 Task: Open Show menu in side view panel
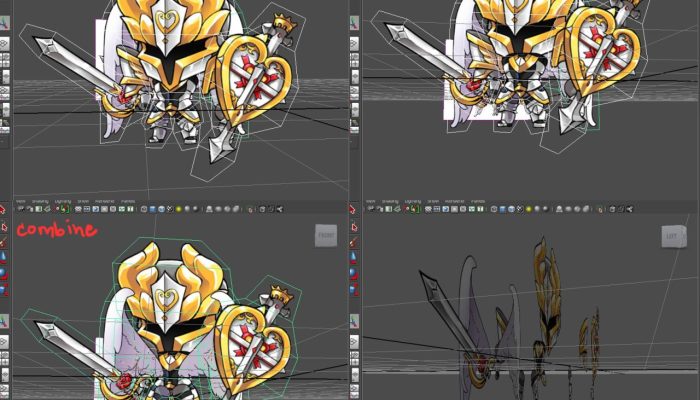(436, 201)
